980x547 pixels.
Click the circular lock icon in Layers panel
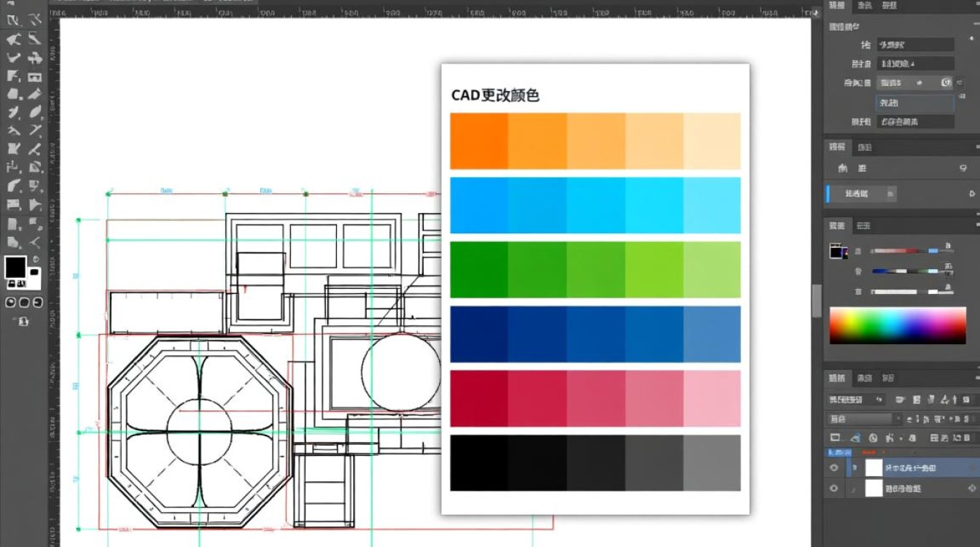point(873,438)
